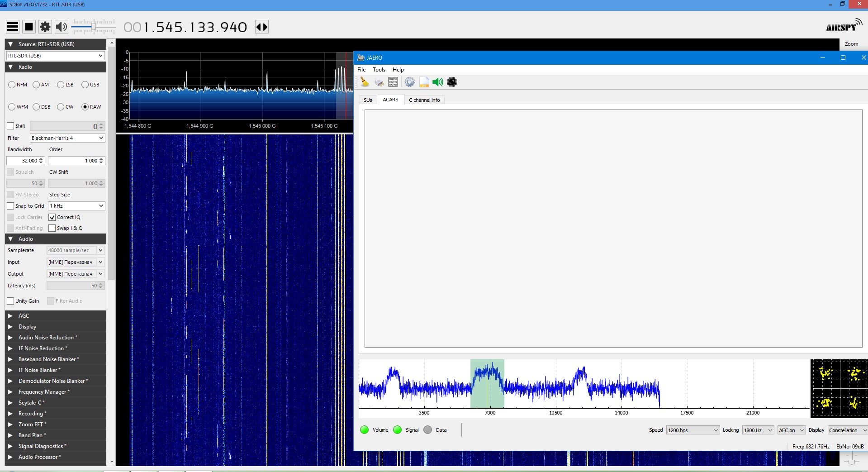Open the Blackman-Harris 4 filter dropdown
Image resolution: width=868 pixels, height=472 pixels.
pyautogui.click(x=67, y=138)
